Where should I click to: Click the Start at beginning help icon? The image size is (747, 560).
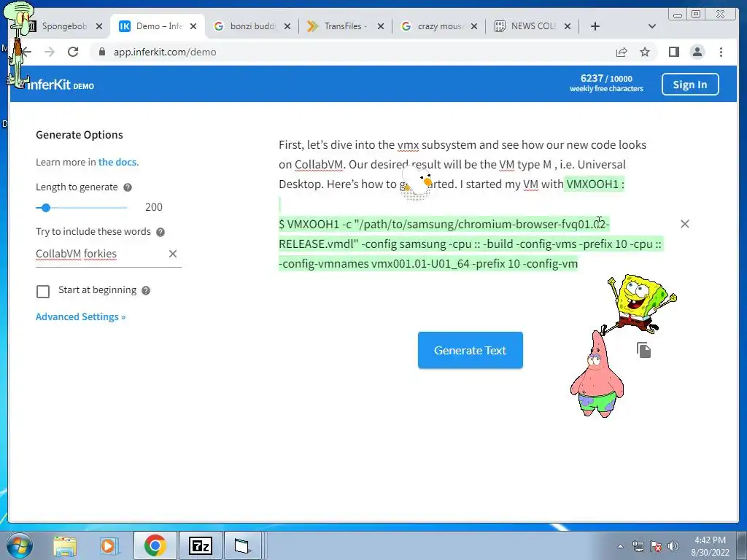click(x=146, y=290)
